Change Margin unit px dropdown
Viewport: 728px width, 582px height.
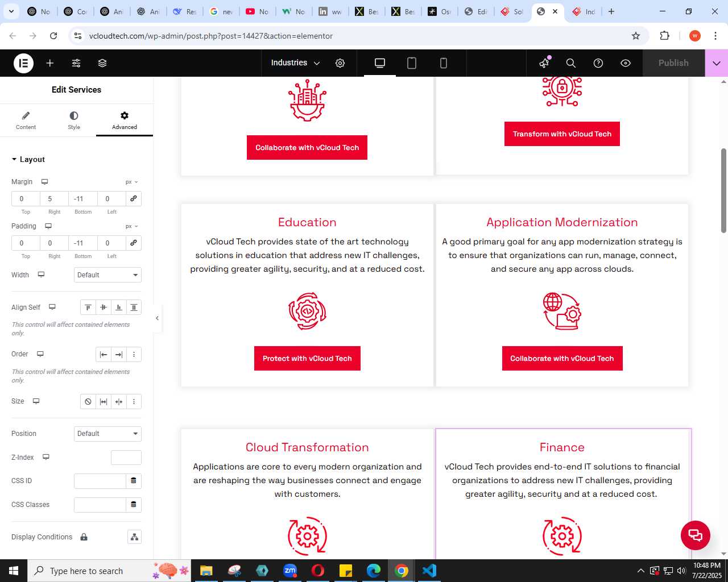[132, 182]
